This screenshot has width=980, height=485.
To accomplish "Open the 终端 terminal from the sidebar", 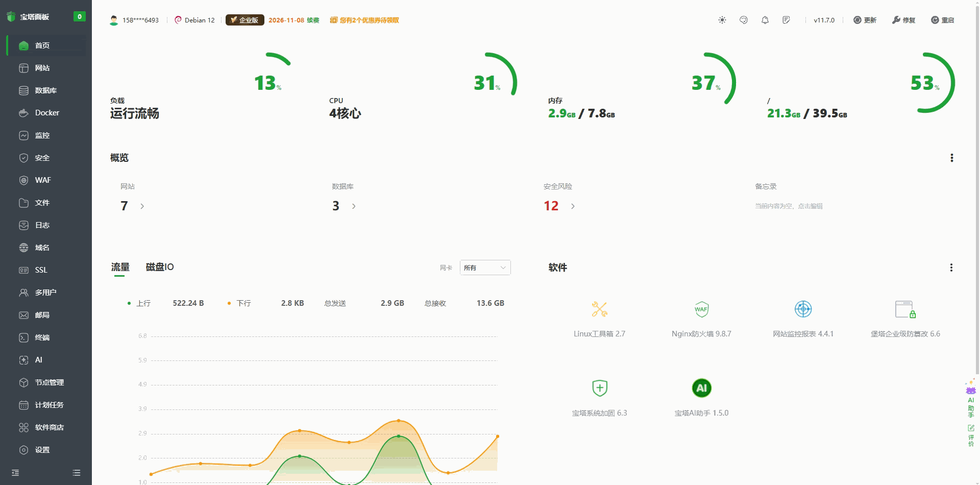I will pos(43,337).
